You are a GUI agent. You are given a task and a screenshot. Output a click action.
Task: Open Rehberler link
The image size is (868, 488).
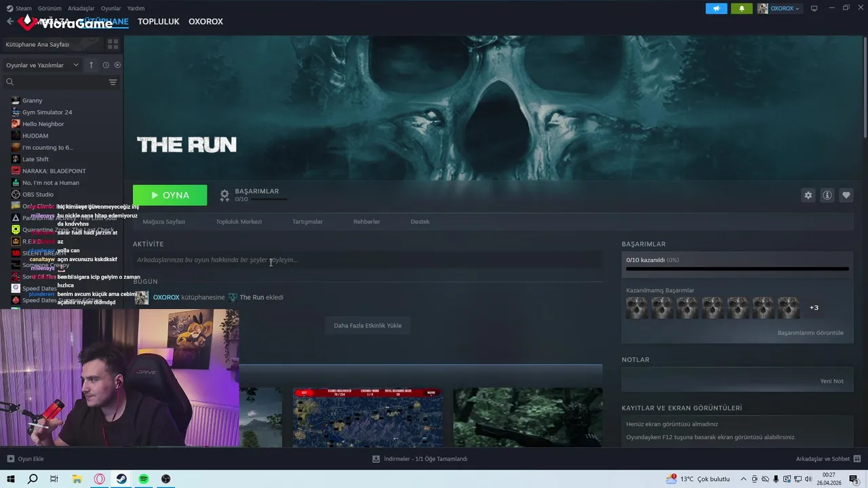(366, 222)
